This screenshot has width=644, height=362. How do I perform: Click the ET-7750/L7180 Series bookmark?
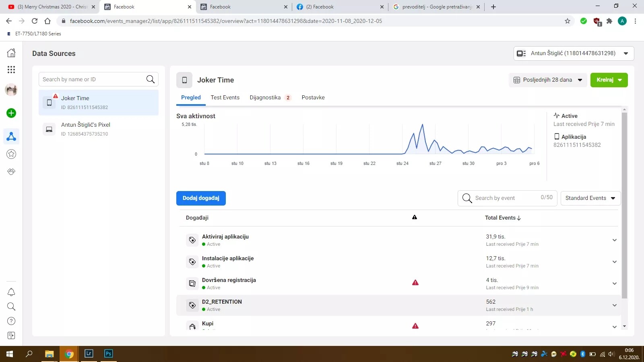pos(34,34)
